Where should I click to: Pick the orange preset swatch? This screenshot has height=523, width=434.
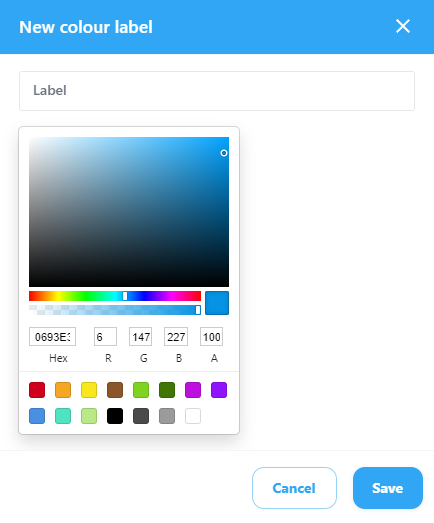pos(63,390)
